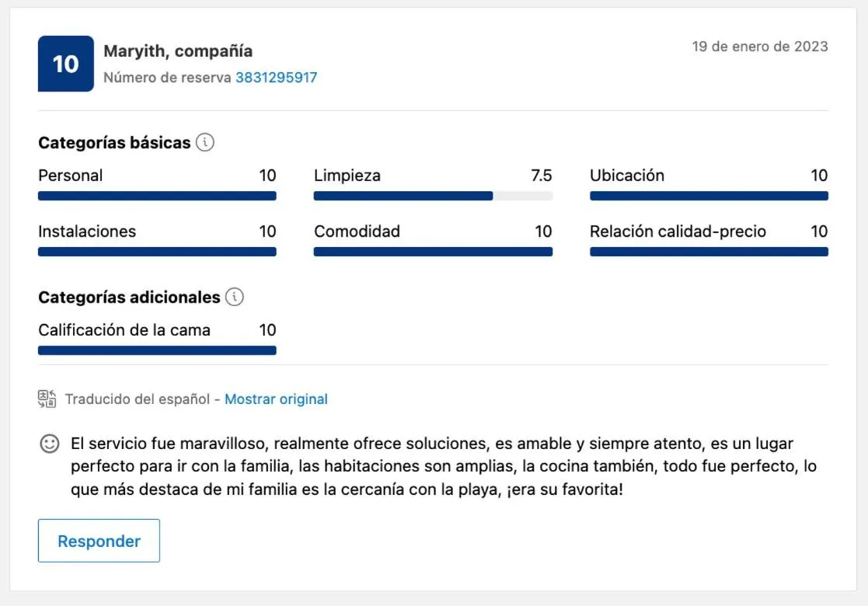
Task: Click the translation icon before Traducido del español
Action: coord(47,399)
